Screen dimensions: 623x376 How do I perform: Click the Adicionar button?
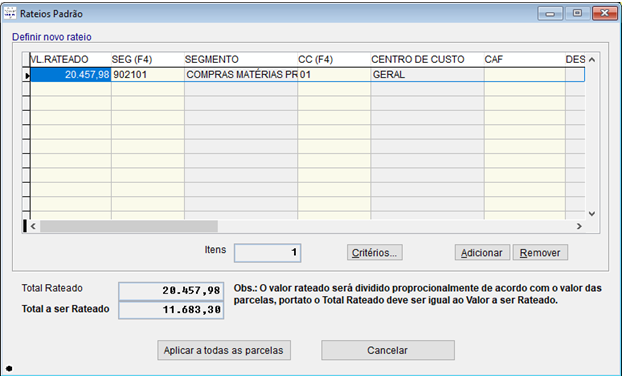click(x=482, y=253)
